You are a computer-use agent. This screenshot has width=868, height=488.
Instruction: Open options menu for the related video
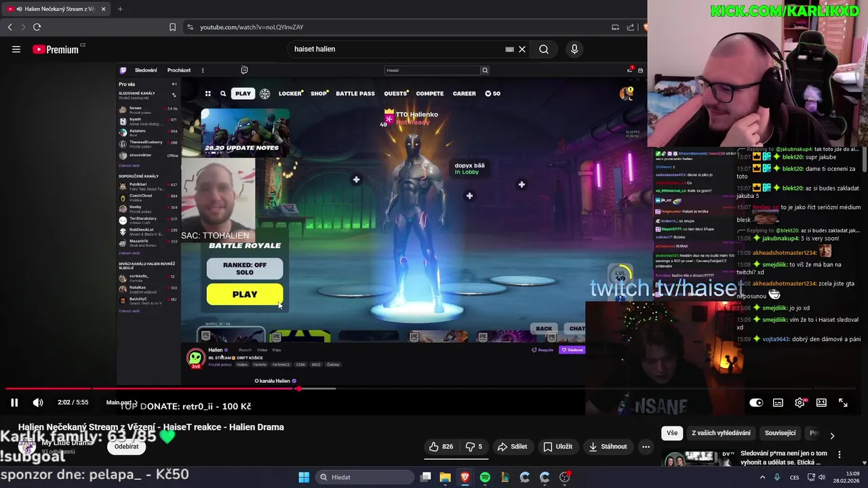(840, 455)
